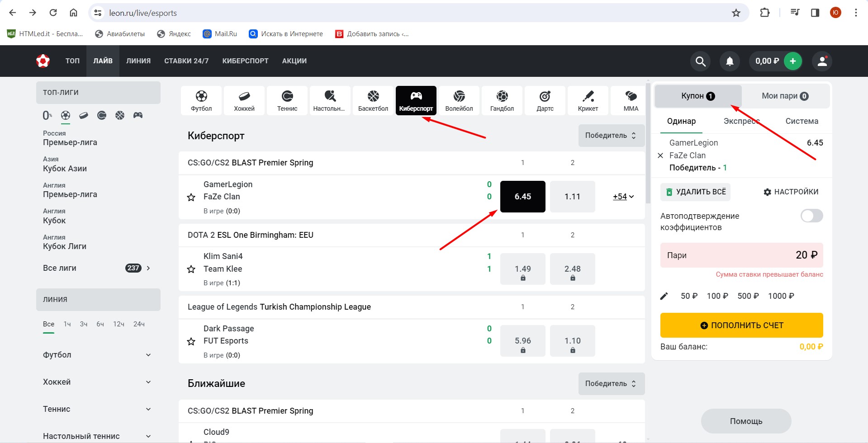Favorite the GamerLegion vs FaZe Clan match
The image size is (868, 443).
pos(191,197)
